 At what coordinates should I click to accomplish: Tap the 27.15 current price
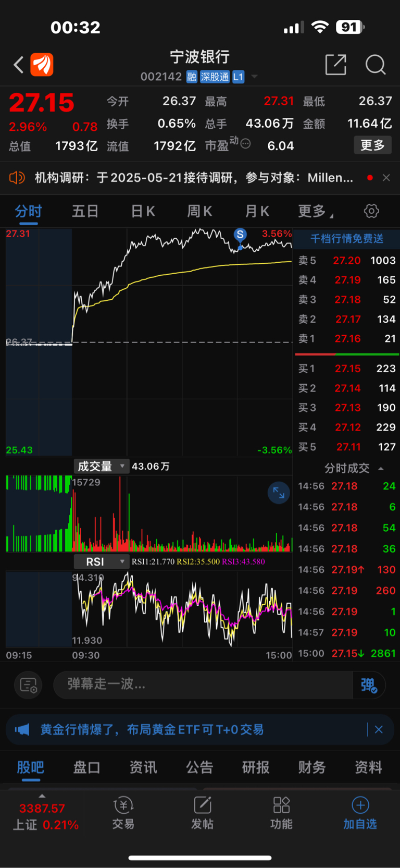[x=42, y=103]
